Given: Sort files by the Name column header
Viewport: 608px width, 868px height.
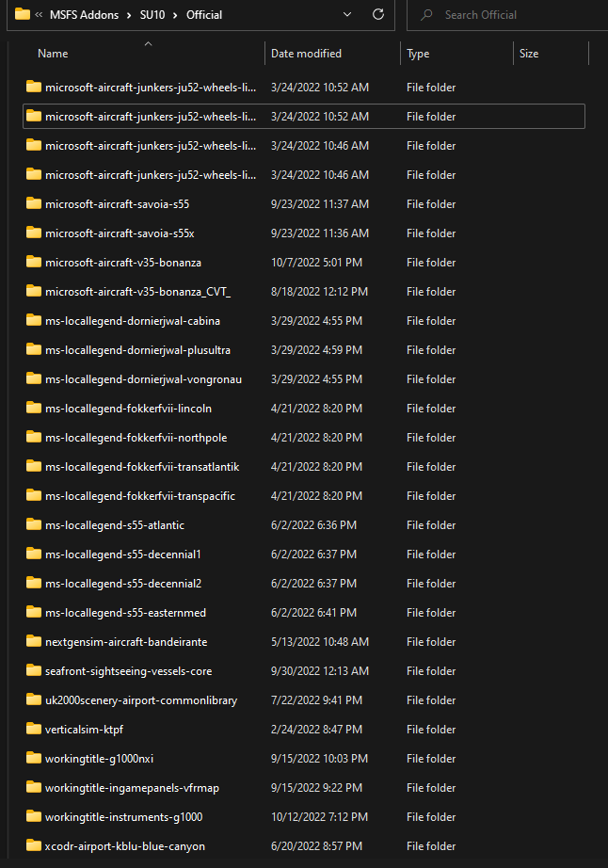Looking at the screenshot, I should point(53,54).
